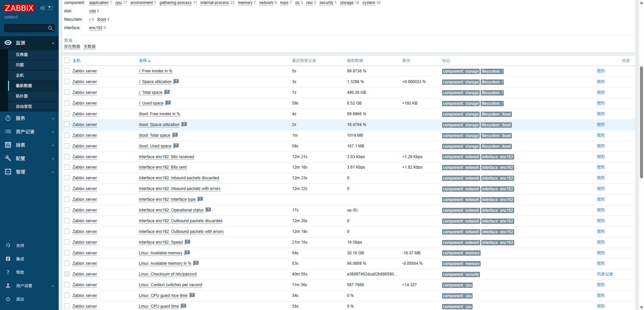Show help for '/: Space utilization' item

176,81
